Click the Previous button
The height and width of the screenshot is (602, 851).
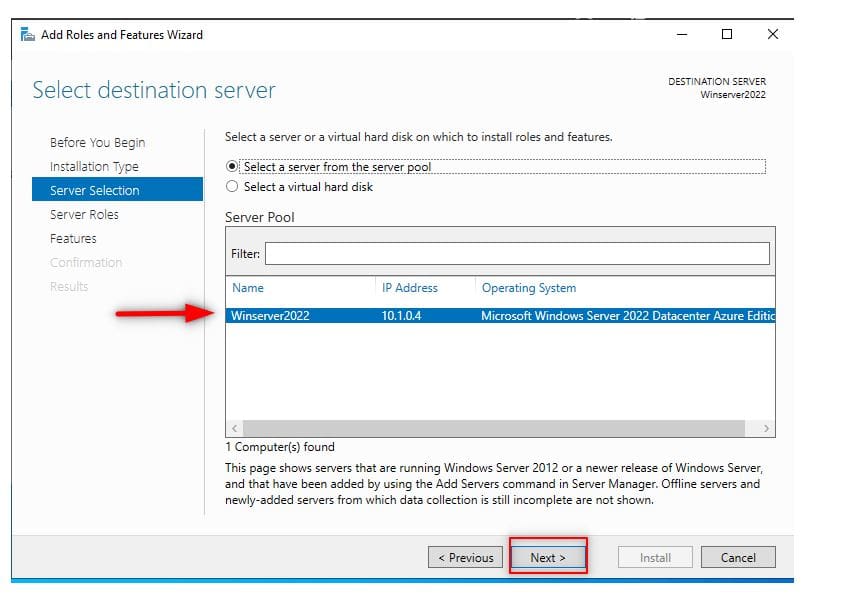click(465, 557)
